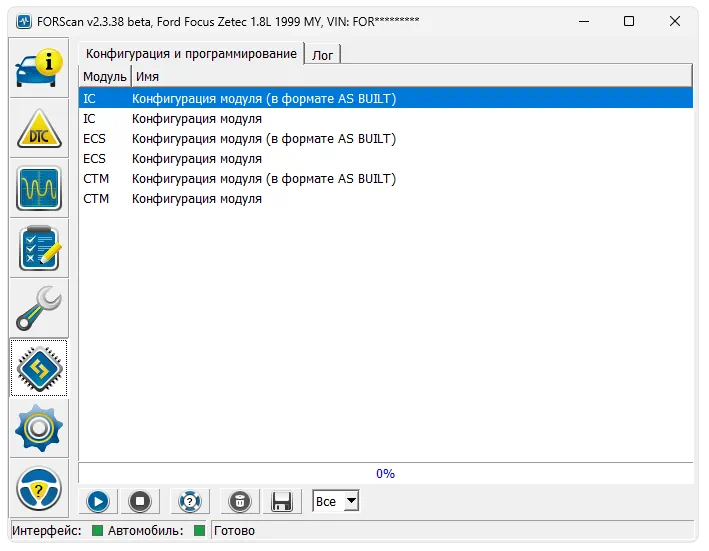Select the IC 'Конфигурация модуля' row

386,118
